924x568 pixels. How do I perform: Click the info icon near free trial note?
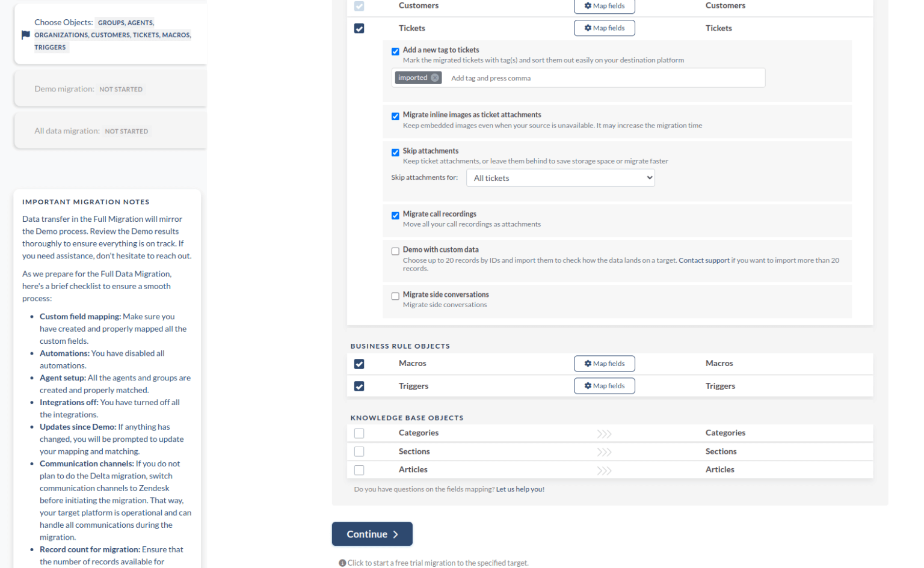point(343,562)
